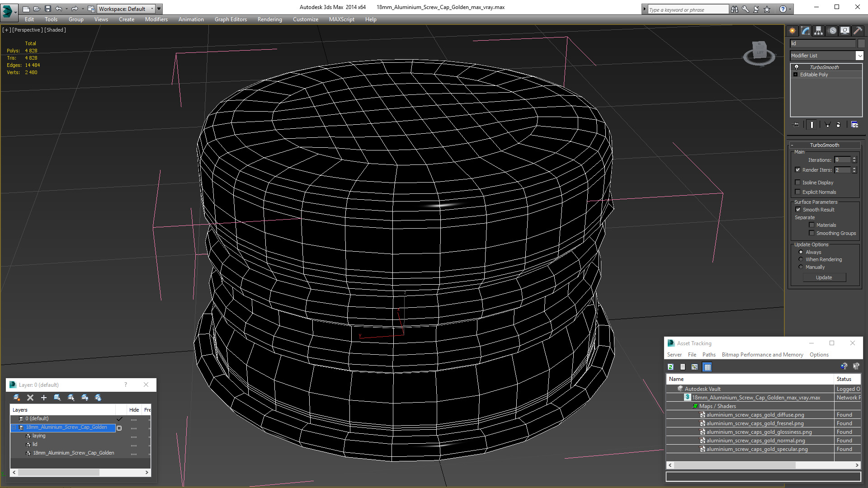The height and width of the screenshot is (488, 868).
Task: Click Add Selected Objects plus icon
Action: (44, 398)
